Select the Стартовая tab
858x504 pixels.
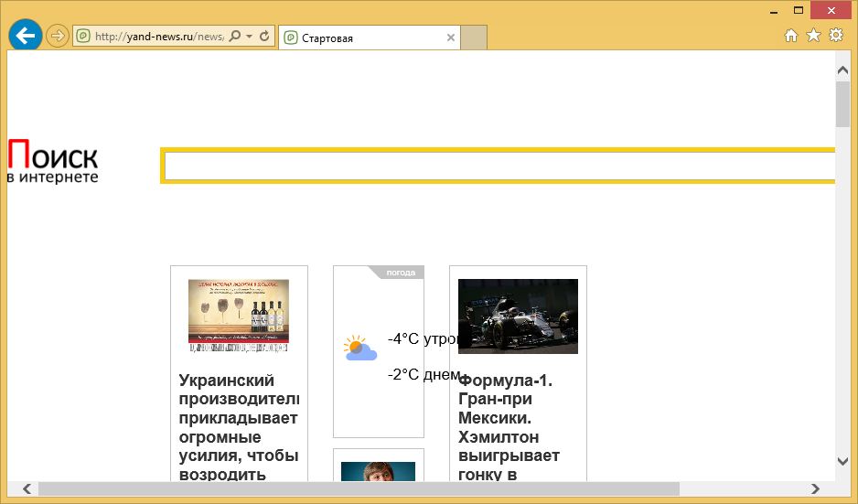[x=361, y=38]
